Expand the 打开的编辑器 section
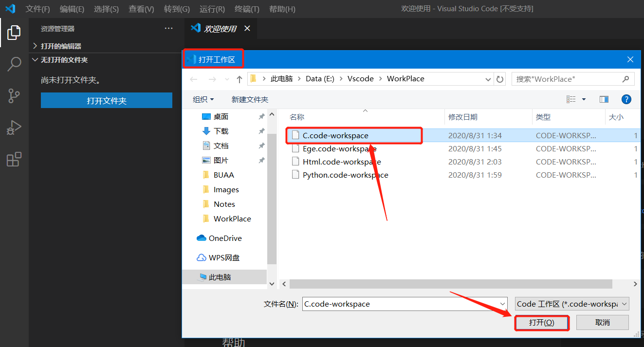 (60, 46)
